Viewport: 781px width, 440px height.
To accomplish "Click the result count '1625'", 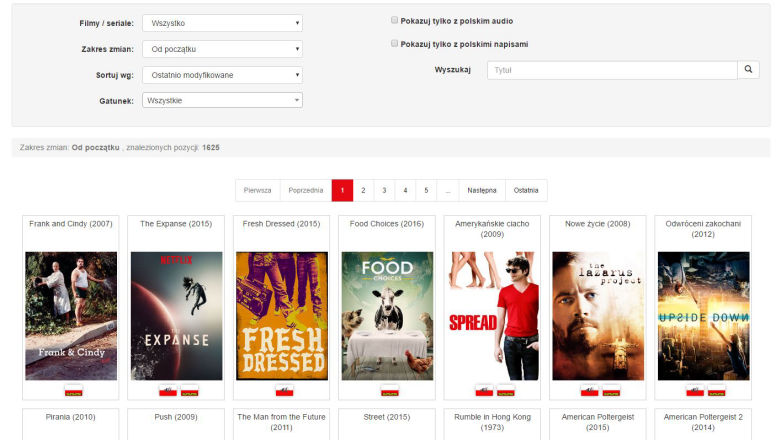I will (211, 147).
